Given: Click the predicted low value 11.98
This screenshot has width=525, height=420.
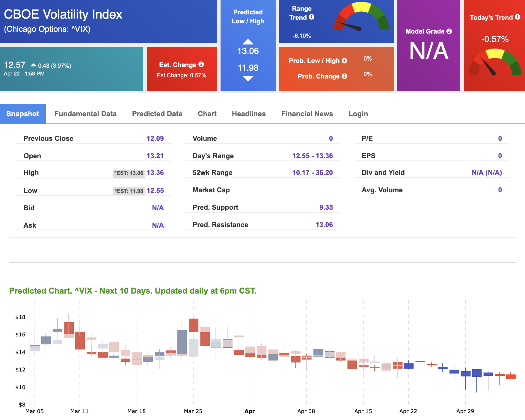Looking at the screenshot, I should coord(248,68).
